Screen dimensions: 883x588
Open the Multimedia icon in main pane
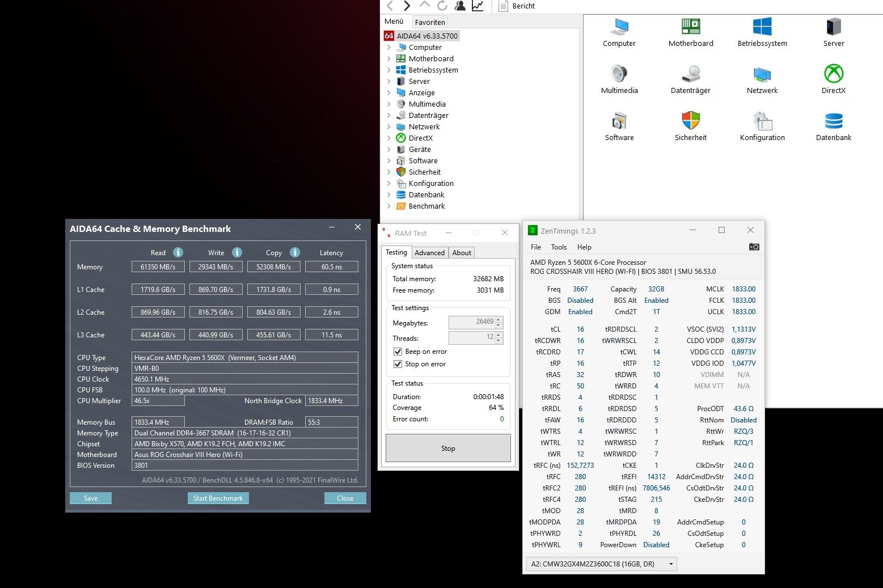(x=619, y=74)
